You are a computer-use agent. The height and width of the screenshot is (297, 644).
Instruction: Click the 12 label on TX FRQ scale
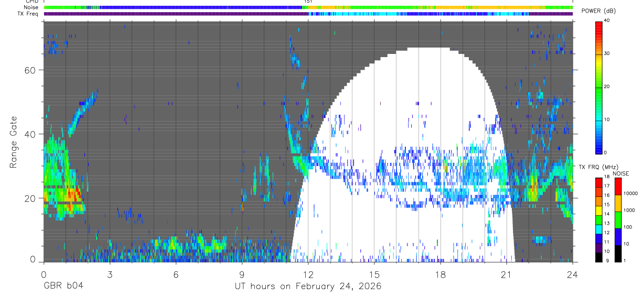click(607, 233)
